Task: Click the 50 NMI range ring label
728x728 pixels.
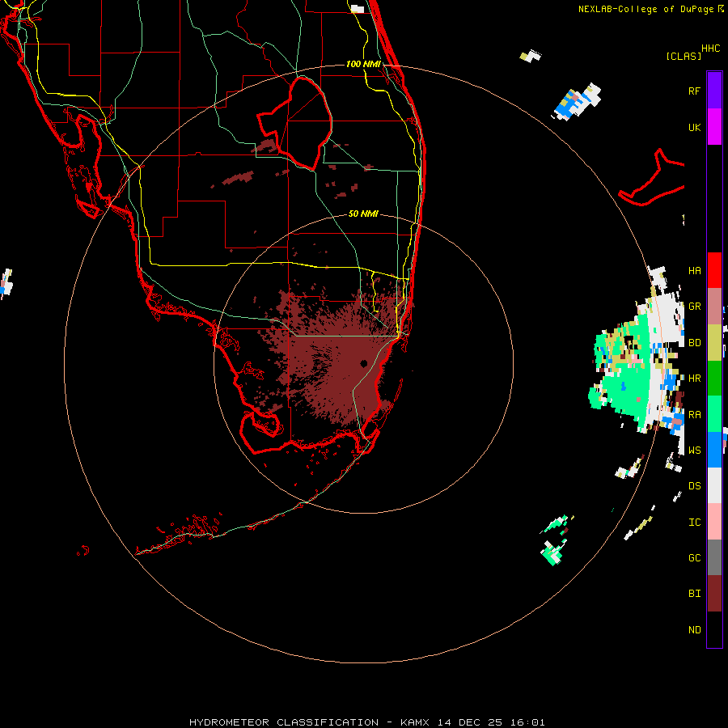Action: pyautogui.click(x=363, y=214)
